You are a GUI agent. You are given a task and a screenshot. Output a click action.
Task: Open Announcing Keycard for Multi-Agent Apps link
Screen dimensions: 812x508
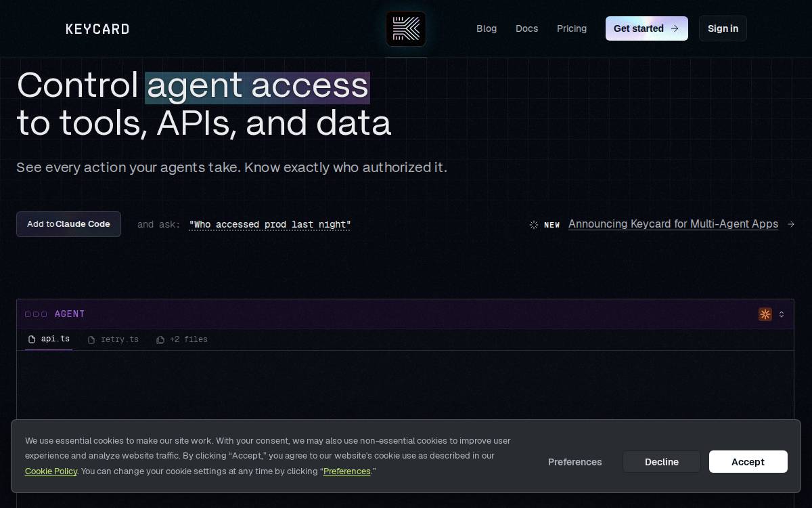(x=673, y=224)
